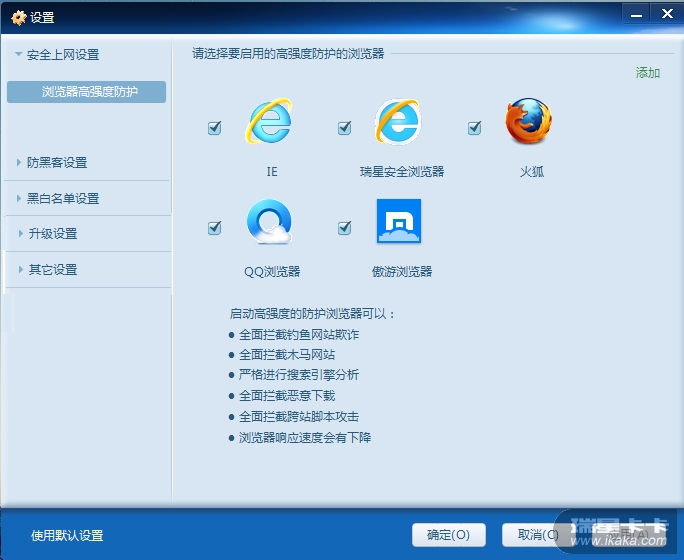Click the 火狐 label text
The height and width of the screenshot is (560, 684).
coord(532,171)
